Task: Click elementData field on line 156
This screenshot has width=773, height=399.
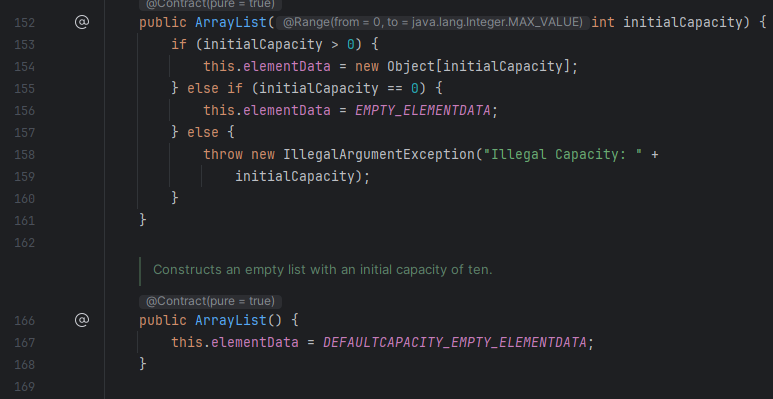Action: [x=286, y=110]
